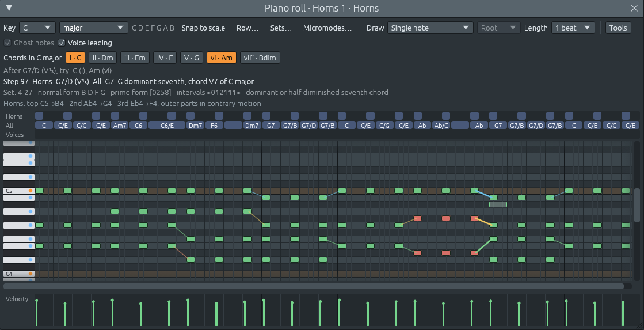The width and height of the screenshot is (644, 330).
Task: Select the I · C chord button
Action: click(75, 58)
